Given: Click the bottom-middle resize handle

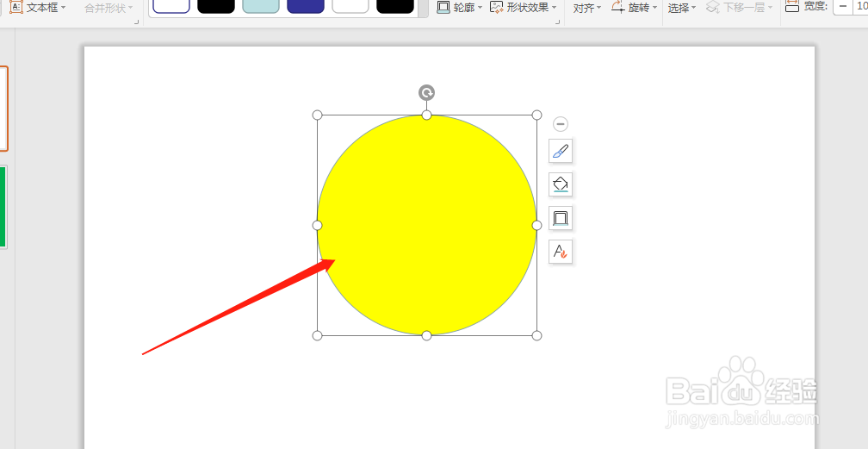Looking at the screenshot, I should (427, 335).
